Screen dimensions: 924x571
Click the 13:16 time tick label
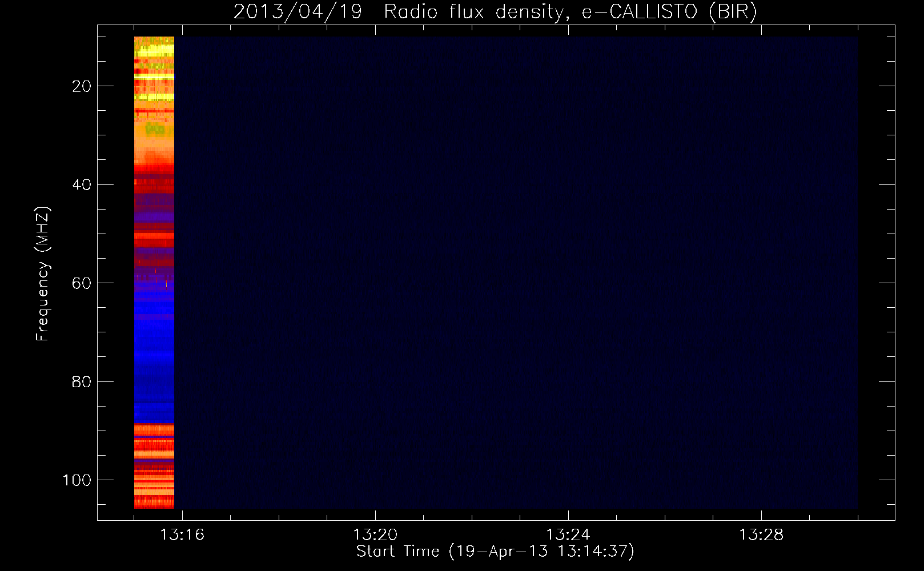182,534
